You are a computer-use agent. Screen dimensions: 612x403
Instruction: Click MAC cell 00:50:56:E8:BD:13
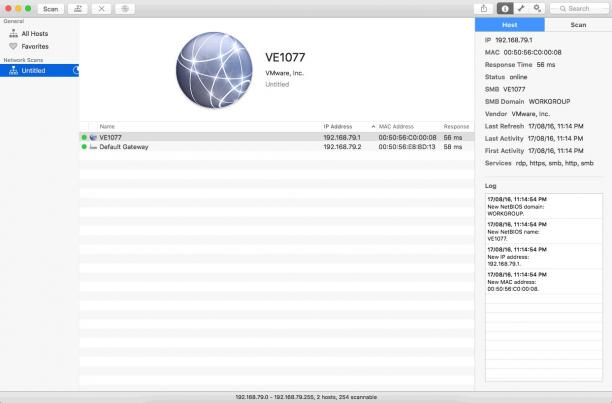coord(407,147)
